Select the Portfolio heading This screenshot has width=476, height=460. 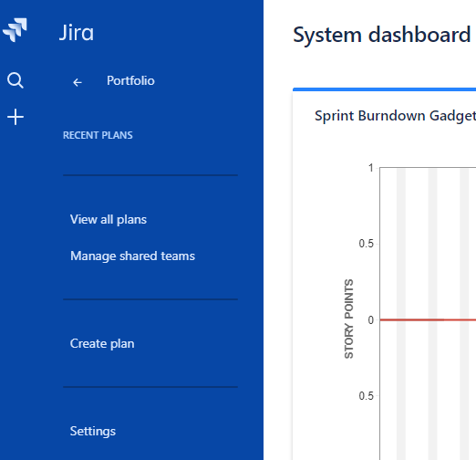[x=130, y=80]
